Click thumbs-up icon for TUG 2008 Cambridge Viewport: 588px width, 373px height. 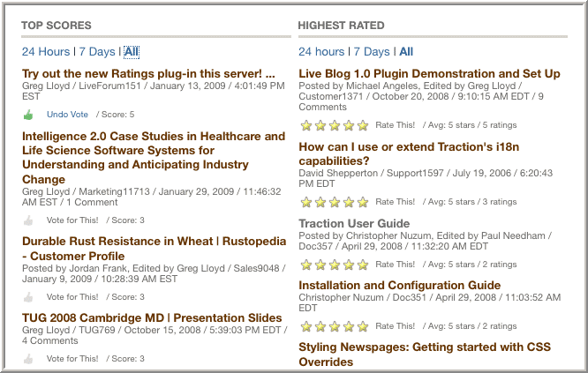[28, 359]
